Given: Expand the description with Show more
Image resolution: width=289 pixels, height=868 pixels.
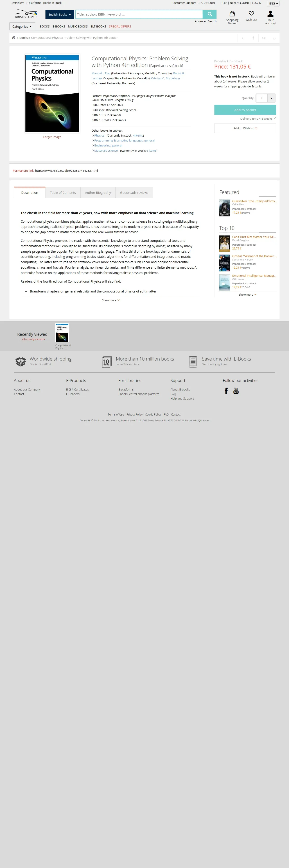Looking at the screenshot, I should [x=111, y=300].
